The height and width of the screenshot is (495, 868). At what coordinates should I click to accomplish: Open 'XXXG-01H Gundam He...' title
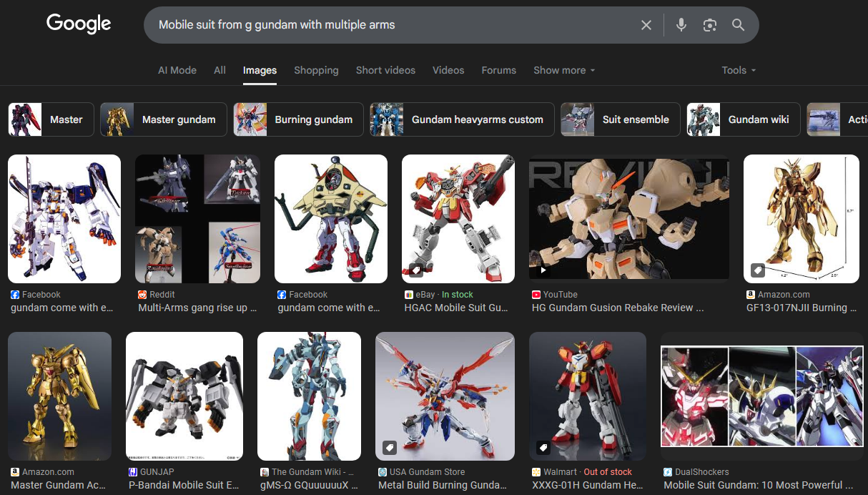coord(588,485)
